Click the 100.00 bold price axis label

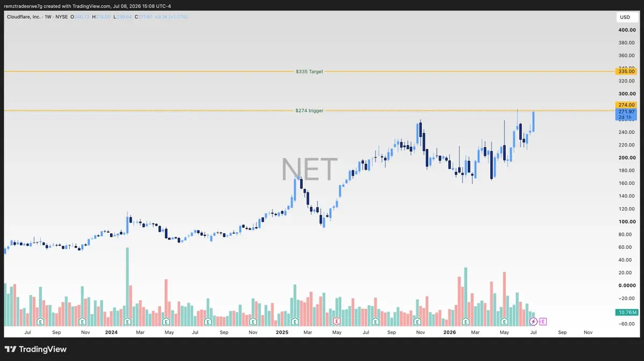pos(627,222)
